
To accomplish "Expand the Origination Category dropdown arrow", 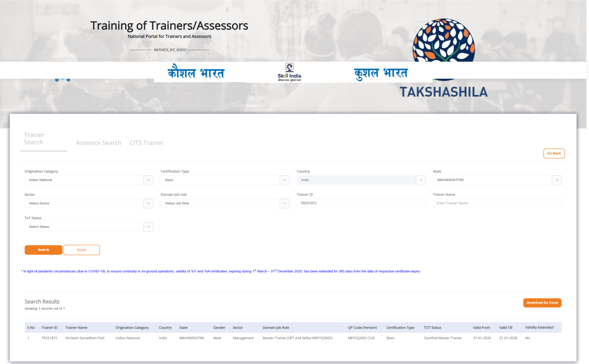I will click(148, 180).
